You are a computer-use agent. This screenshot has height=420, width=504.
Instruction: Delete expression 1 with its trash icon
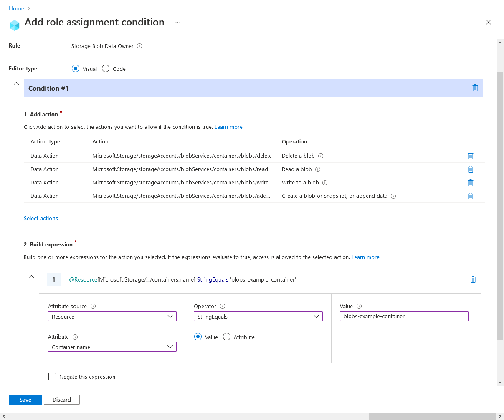[473, 279]
